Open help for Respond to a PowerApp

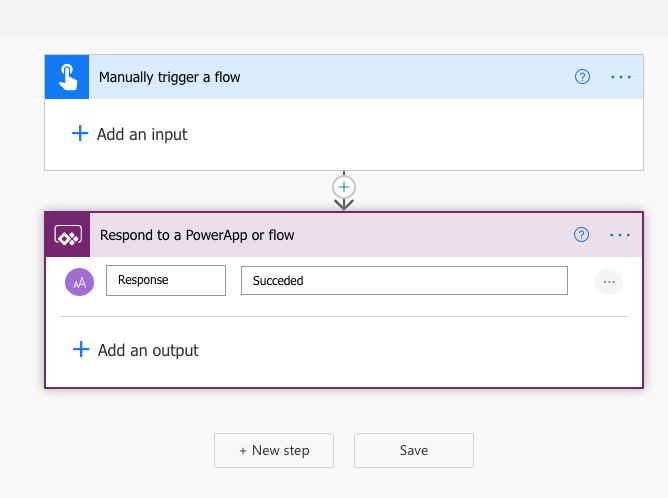[x=582, y=235]
